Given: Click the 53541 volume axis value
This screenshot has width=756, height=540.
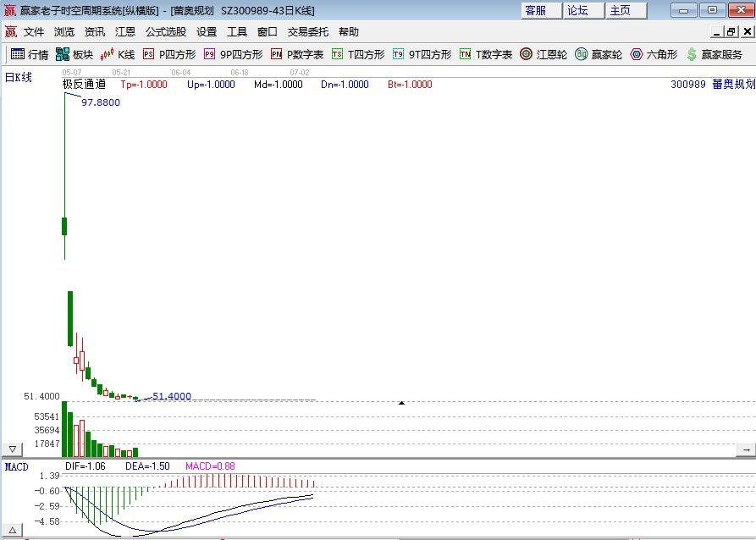Looking at the screenshot, I should pyautogui.click(x=47, y=416).
